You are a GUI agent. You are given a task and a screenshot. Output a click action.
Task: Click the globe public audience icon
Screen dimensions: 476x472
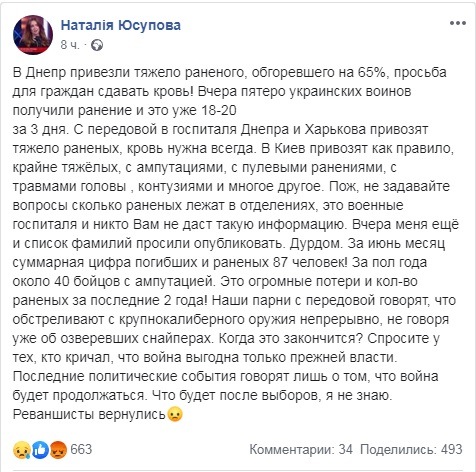tap(97, 45)
